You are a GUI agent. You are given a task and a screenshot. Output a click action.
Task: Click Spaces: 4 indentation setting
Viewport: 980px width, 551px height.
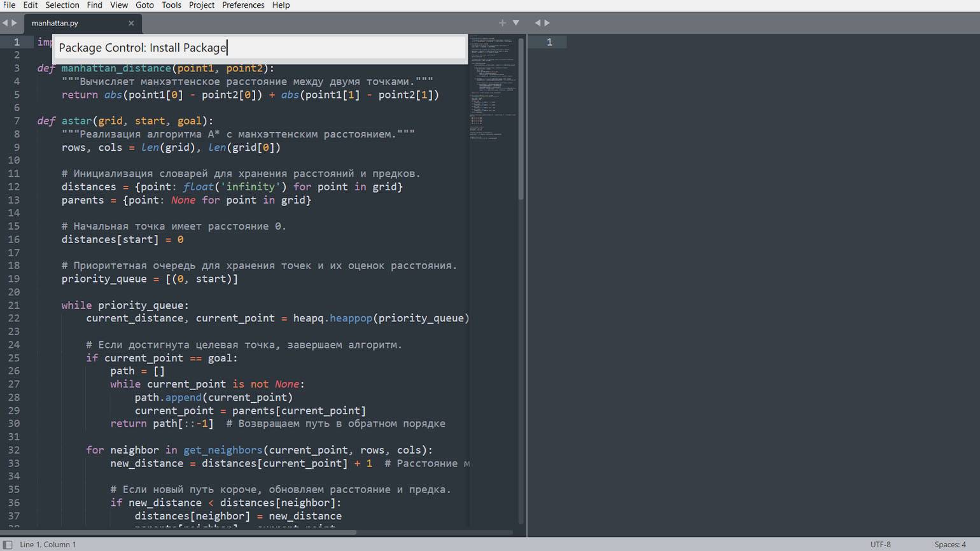pyautogui.click(x=950, y=545)
